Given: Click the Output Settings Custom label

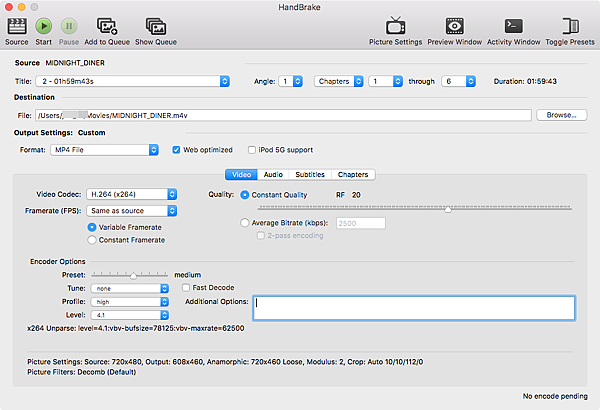Looking at the screenshot, I should coord(60,132).
